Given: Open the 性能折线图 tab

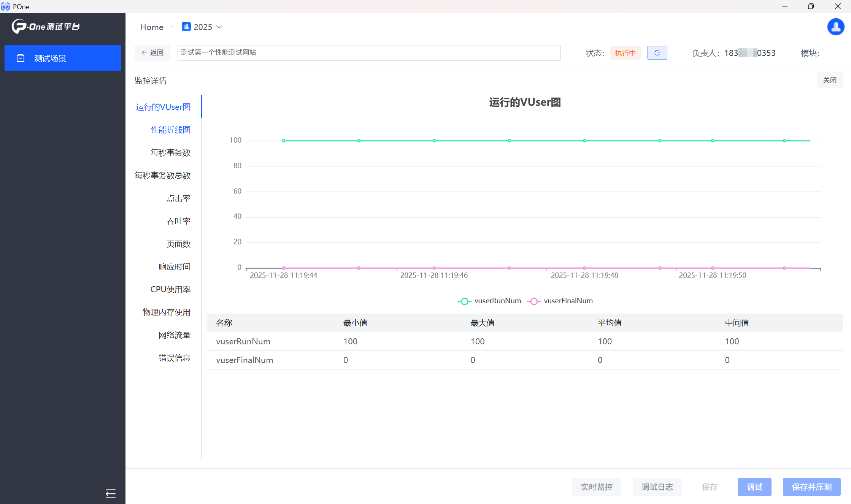Looking at the screenshot, I should 170,130.
